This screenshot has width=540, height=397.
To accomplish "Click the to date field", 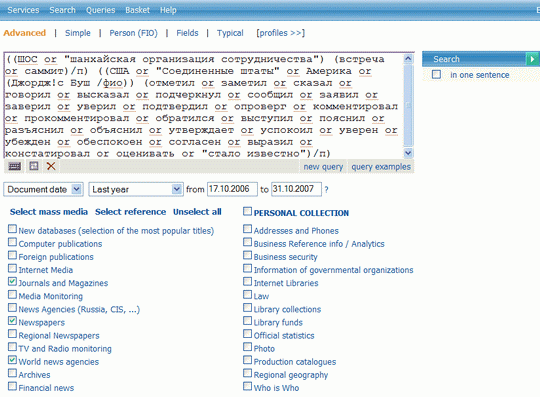I will click(296, 189).
